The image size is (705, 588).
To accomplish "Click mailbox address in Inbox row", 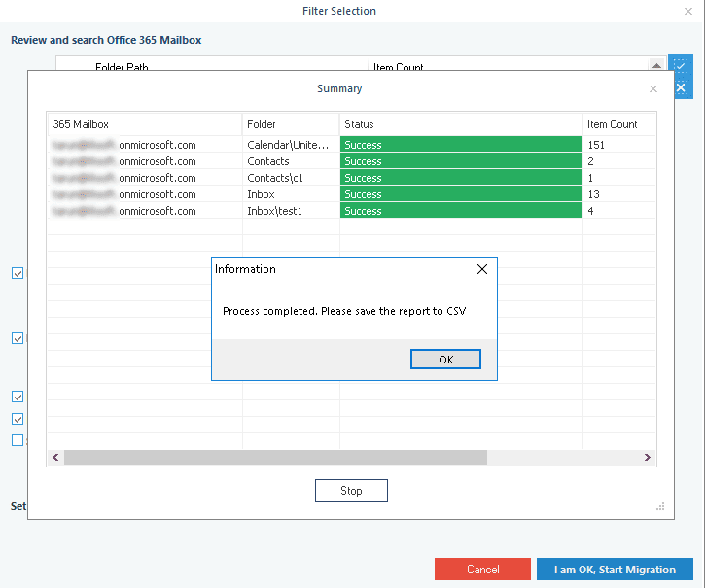I will [124, 194].
